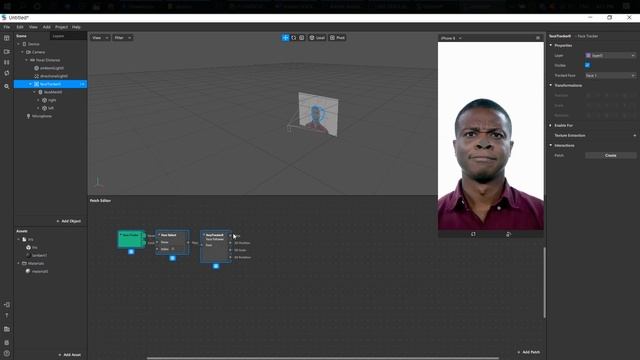Screen dimensions: 640x360
Task: Toggle the Visible checkbox in Properties
Action: [x=587, y=65]
